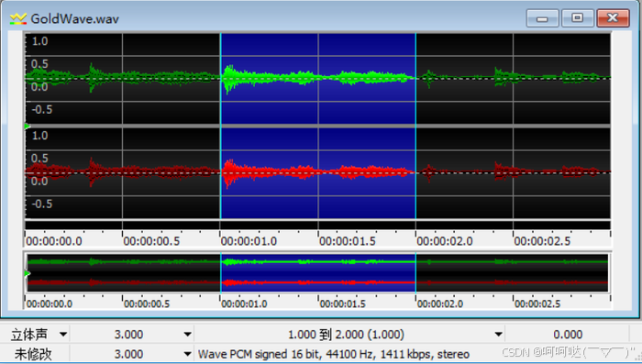The height and width of the screenshot is (364, 642).
Task: Click the 0.000 playback position value
Action: click(x=568, y=335)
